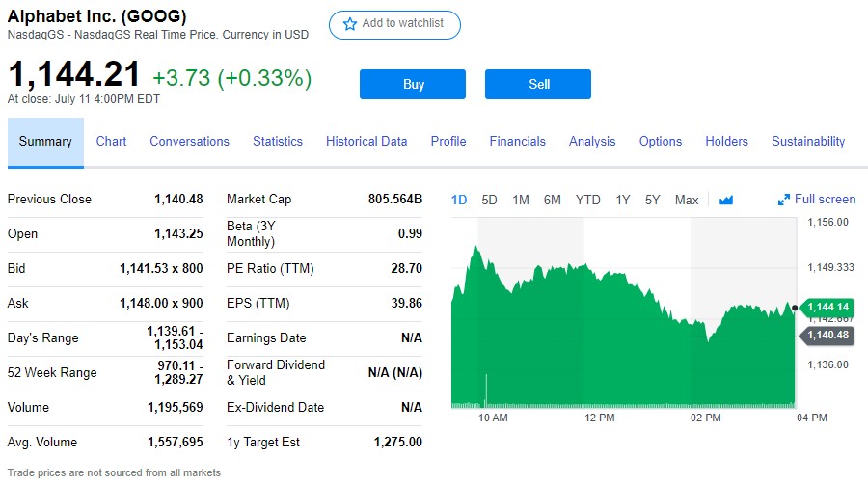Open the Historical Data tab
This screenshot has width=868, height=485.
click(x=366, y=141)
